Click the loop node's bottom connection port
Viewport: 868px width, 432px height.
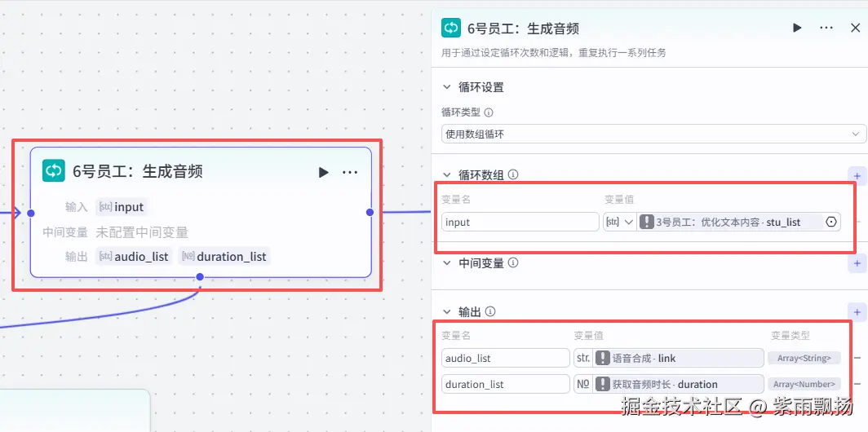pos(200,276)
